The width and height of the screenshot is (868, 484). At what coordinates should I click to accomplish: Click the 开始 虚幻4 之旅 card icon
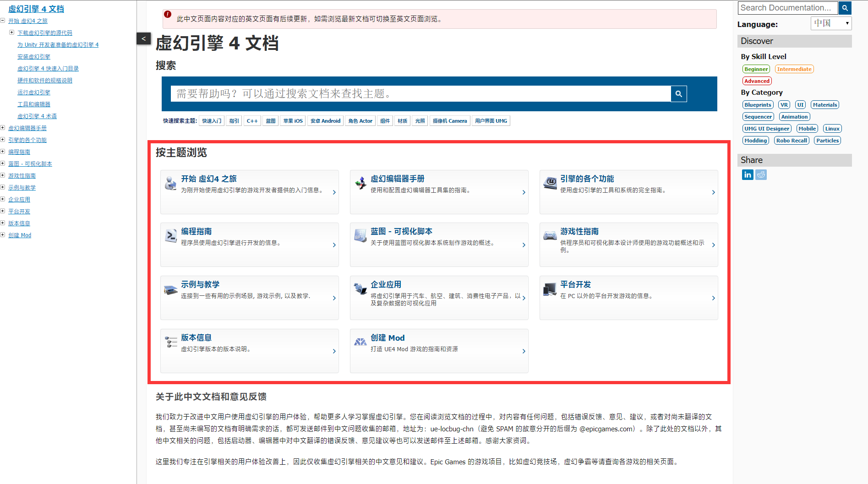(170, 183)
